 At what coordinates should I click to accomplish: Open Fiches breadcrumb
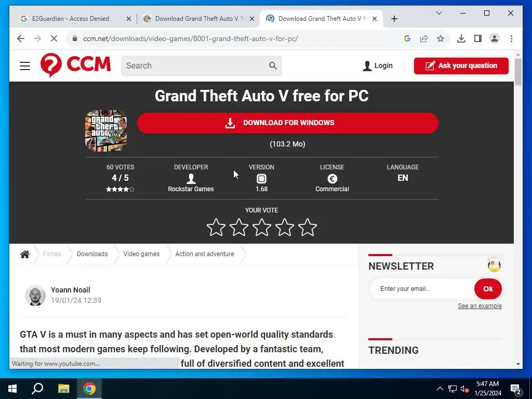tap(52, 254)
